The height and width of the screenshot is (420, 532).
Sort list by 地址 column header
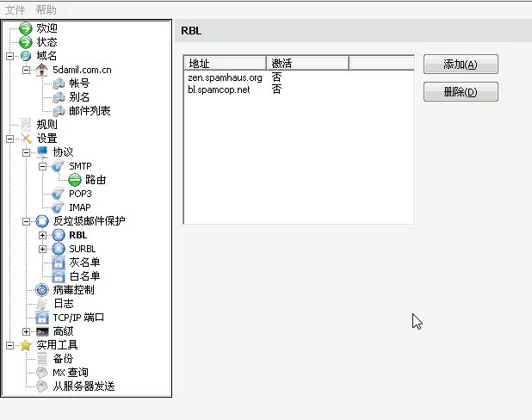225,63
